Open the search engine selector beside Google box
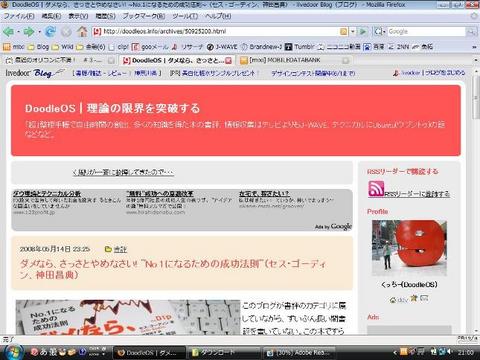Image resolution: width=480 pixels, height=360 pixels. click(379, 32)
